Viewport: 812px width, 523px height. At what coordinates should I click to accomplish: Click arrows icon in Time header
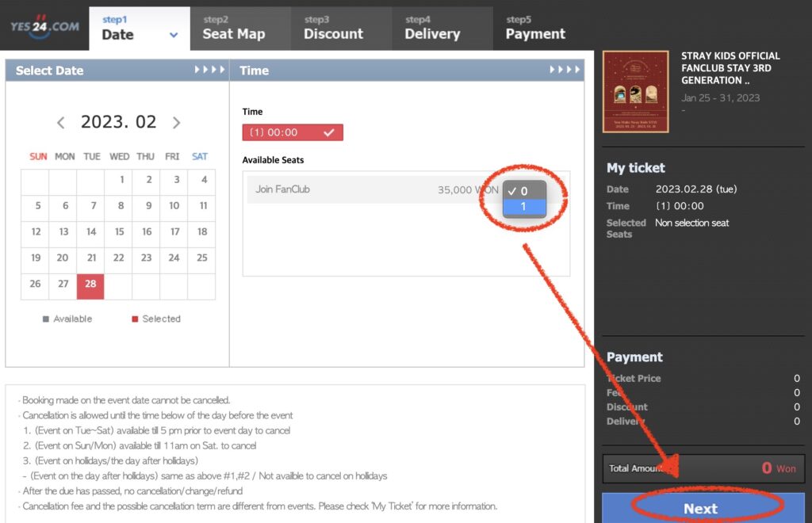[x=565, y=70]
